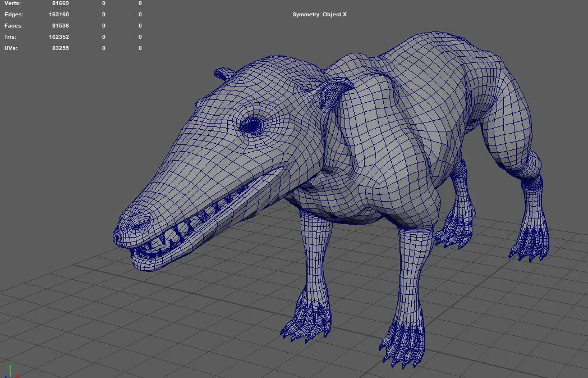Click the "Edges:" heads-up display label
Image resolution: width=588 pixels, height=378 pixels.
click(x=14, y=14)
